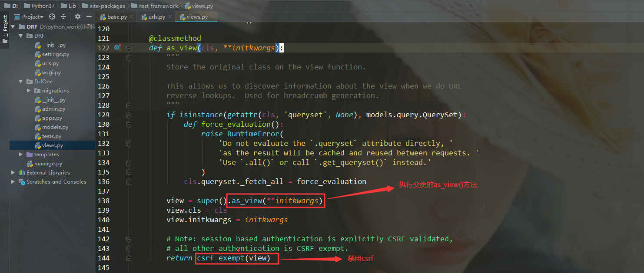
Task: Click RuntimeError on line 131
Action: coord(253,134)
